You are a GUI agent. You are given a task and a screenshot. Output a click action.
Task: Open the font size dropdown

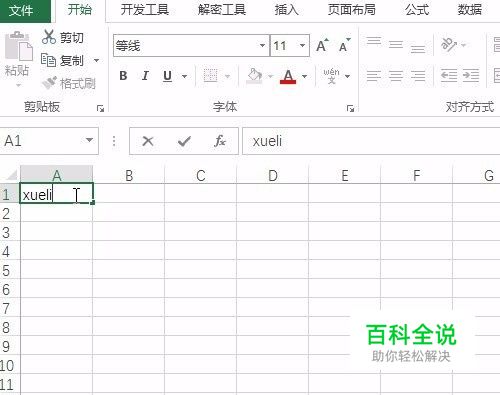coord(302,45)
